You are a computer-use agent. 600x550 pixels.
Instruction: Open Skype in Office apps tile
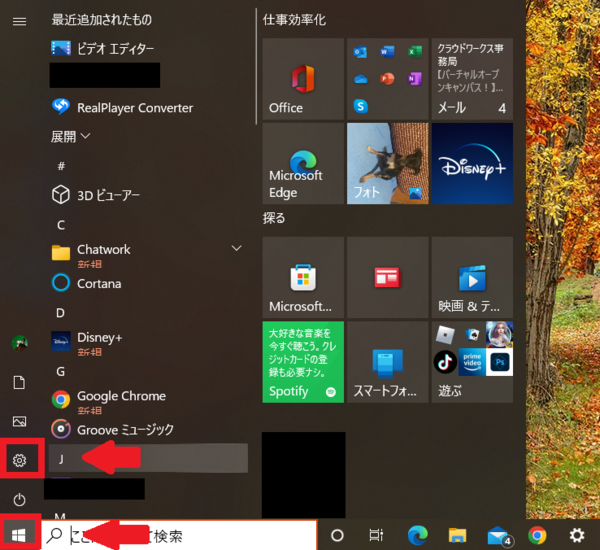(x=360, y=106)
